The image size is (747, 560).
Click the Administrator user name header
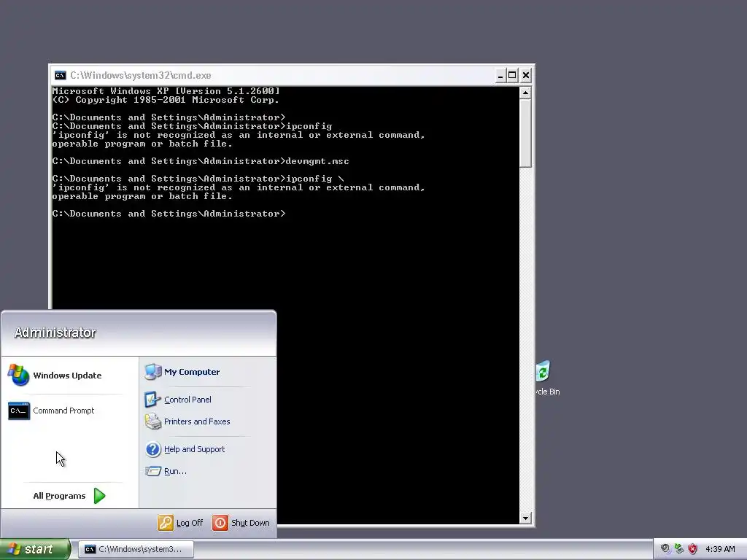pos(55,332)
